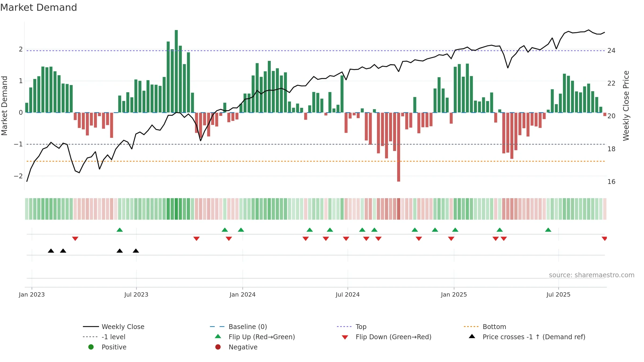The width and height of the screenshot is (644, 362).
Task: Click the Positive legend label
Action: click(114, 347)
